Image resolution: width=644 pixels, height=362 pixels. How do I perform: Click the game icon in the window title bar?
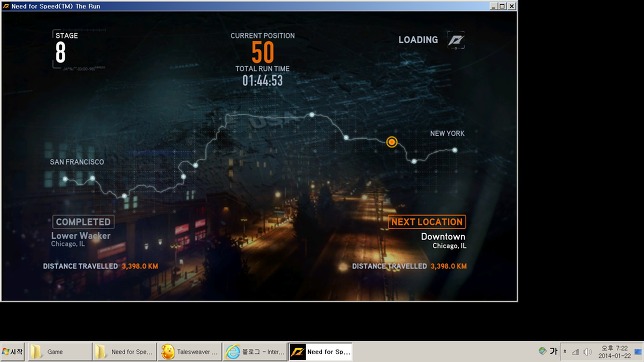coord(6,6)
